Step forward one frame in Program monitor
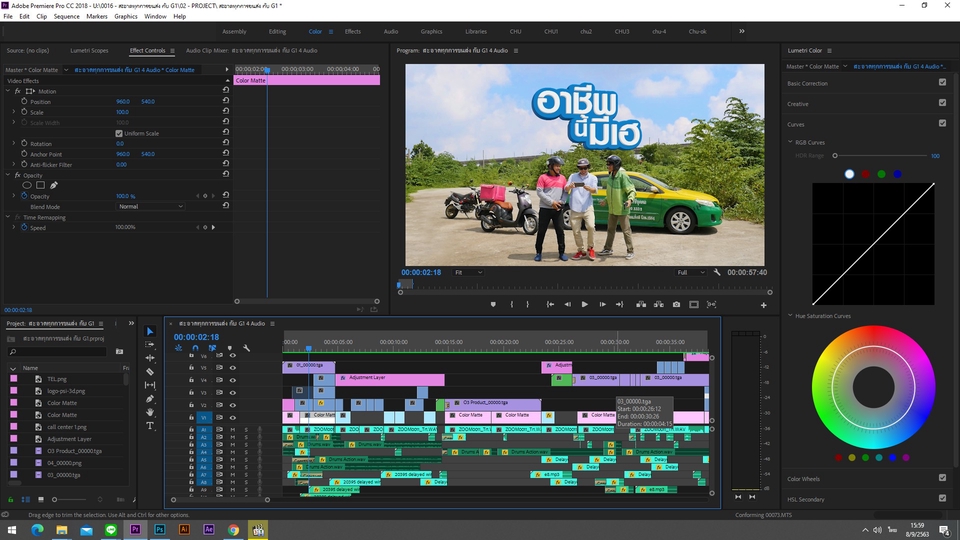The width and height of the screenshot is (960, 540). pyautogui.click(x=602, y=304)
